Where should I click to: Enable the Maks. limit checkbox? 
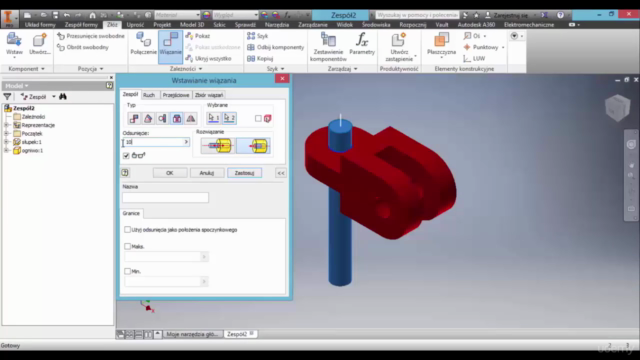tap(127, 247)
